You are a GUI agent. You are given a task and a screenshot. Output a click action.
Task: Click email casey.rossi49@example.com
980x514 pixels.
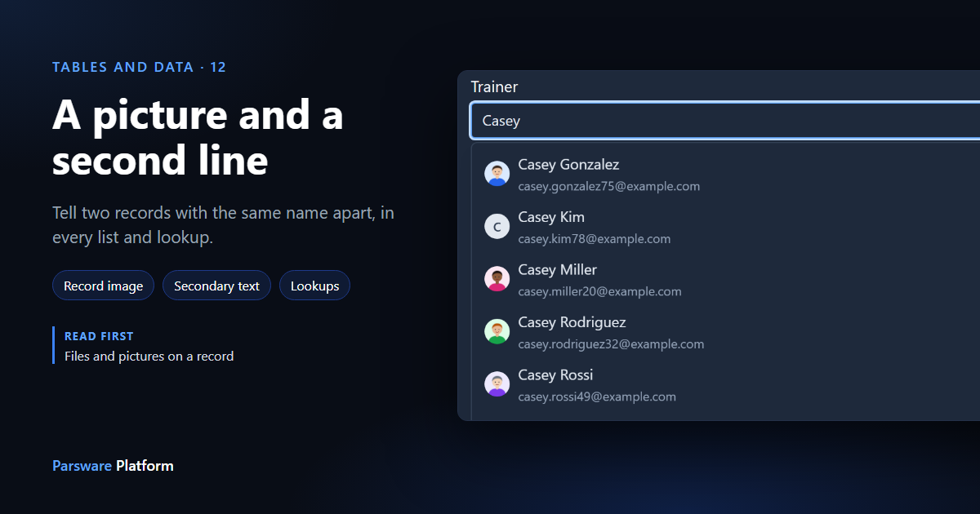tap(597, 397)
